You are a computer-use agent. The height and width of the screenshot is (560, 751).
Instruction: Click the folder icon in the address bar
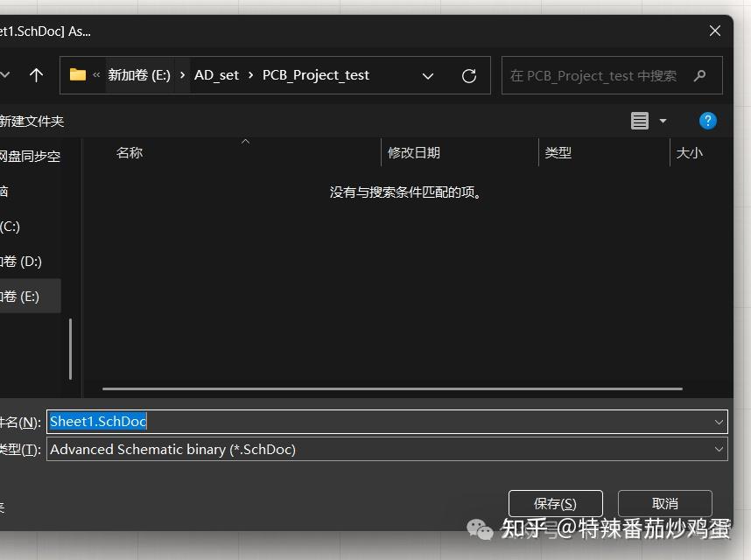pos(77,74)
